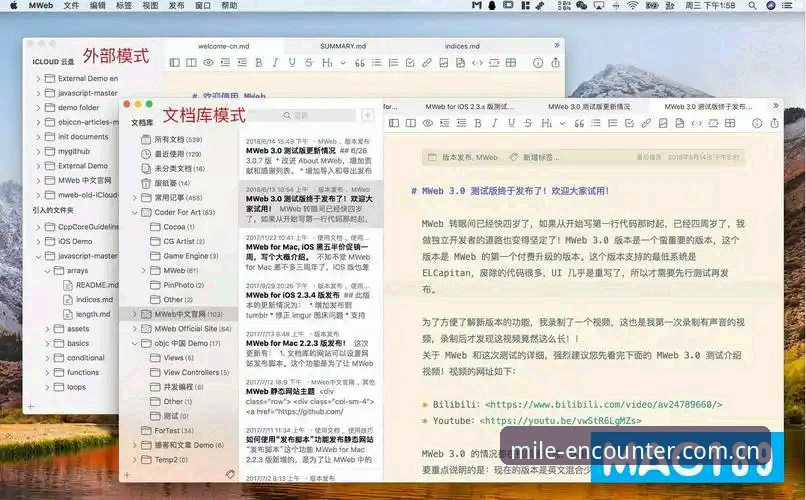Image resolution: width=806 pixels, height=500 pixels.
Task: Open the 文件 menu
Action: (71, 6)
